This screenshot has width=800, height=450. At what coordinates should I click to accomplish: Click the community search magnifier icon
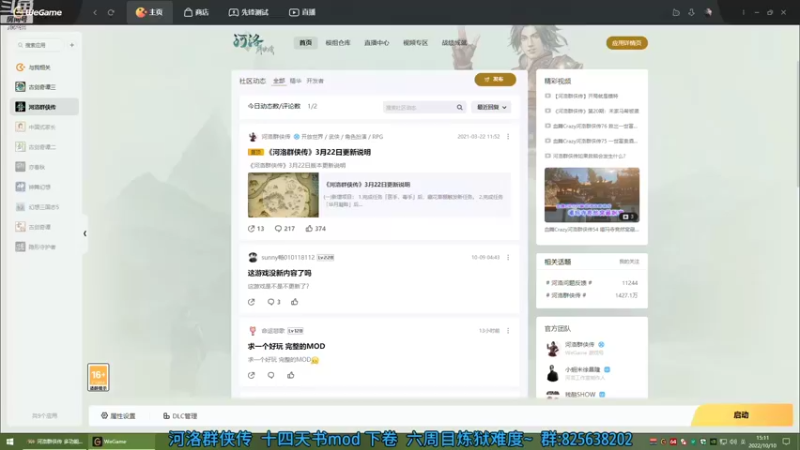tap(460, 107)
